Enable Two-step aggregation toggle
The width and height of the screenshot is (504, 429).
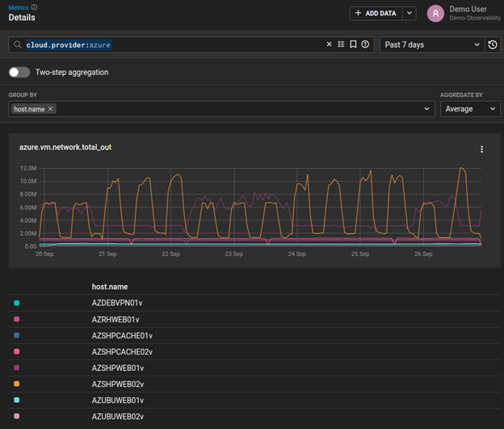[19, 72]
